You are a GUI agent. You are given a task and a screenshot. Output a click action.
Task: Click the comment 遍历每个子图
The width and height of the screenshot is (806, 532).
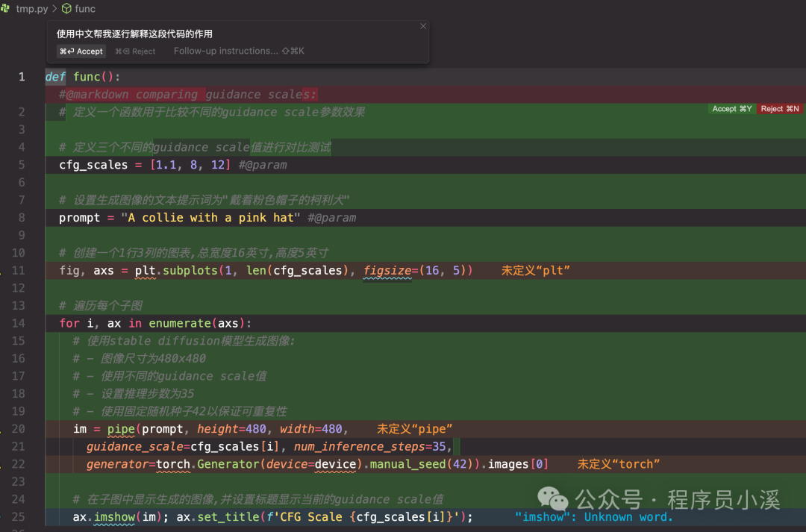tap(100, 306)
